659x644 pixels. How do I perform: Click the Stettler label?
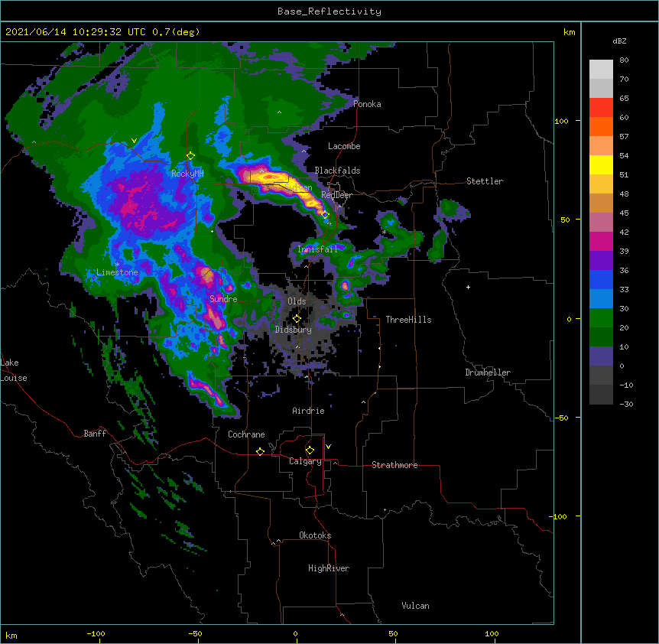(485, 181)
